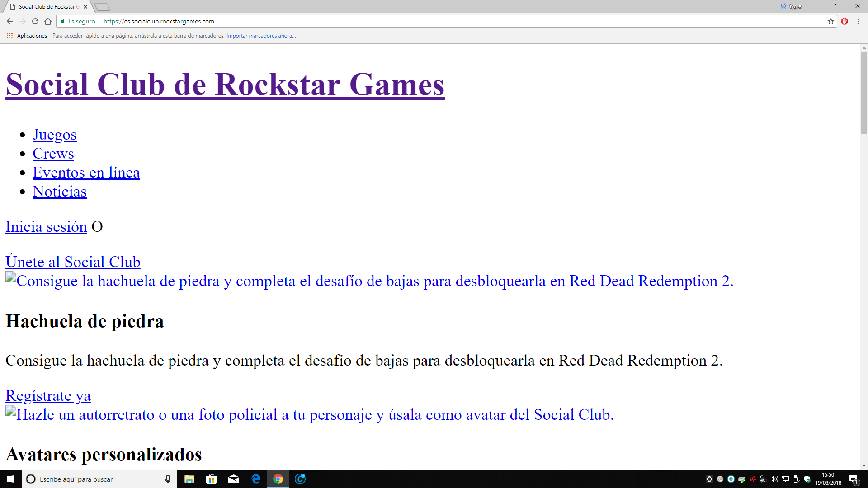Click the autorretrato avatar image link

pos(310,415)
